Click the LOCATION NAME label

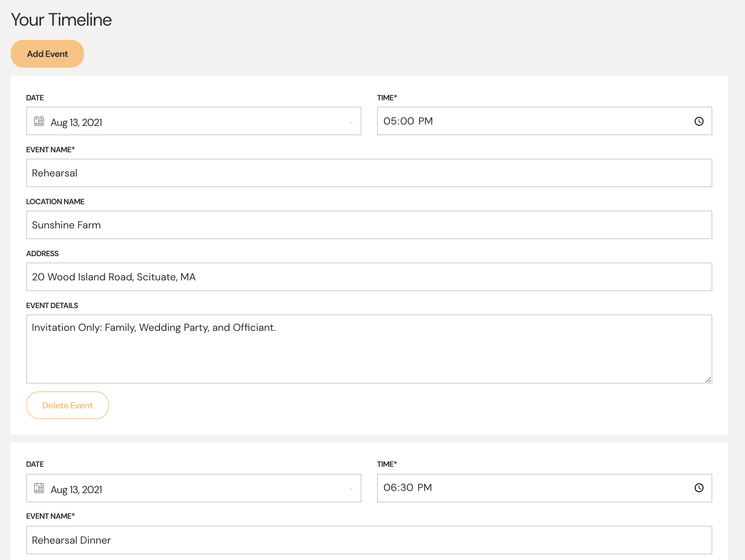(x=55, y=201)
